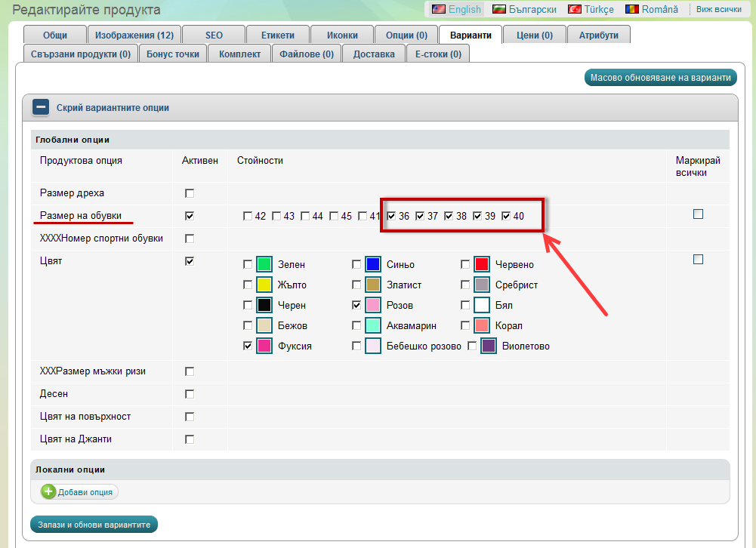Select the green Зелен color swatch

click(x=264, y=264)
